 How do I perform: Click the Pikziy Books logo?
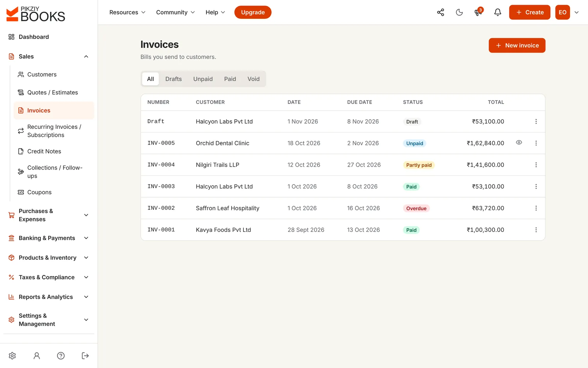(36, 14)
